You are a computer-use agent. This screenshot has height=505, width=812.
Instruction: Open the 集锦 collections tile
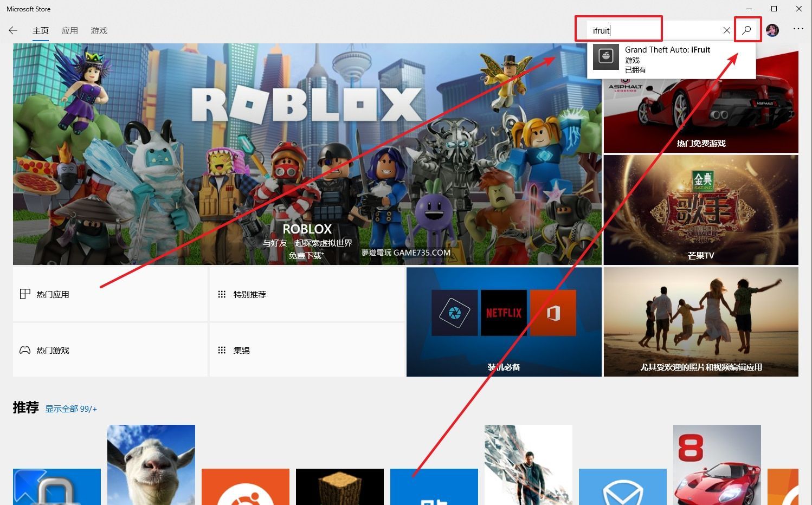(307, 350)
